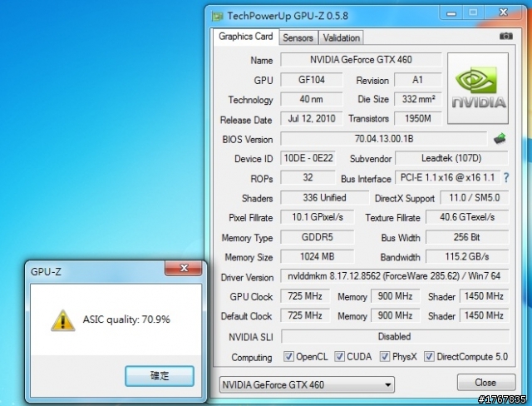This screenshot has width=532, height=406.
Task: Click the Release Date value Jul 12, 2010
Action: click(312, 118)
